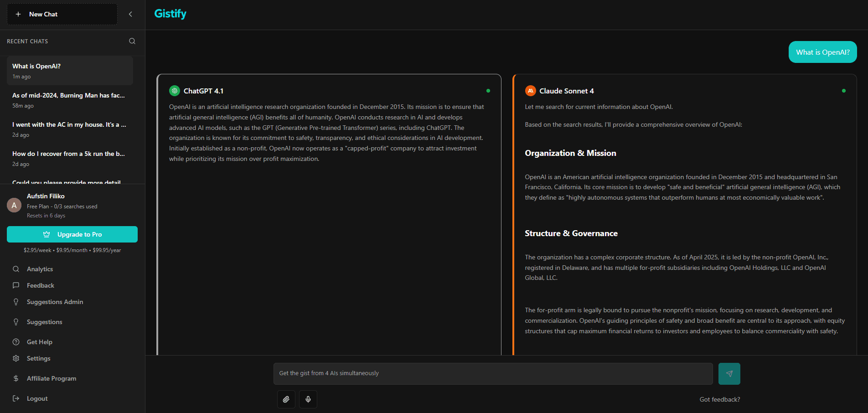The width and height of the screenshot is (868, 413).
Task: Attach a file with the paperclip icon
Action: point(286,399)
